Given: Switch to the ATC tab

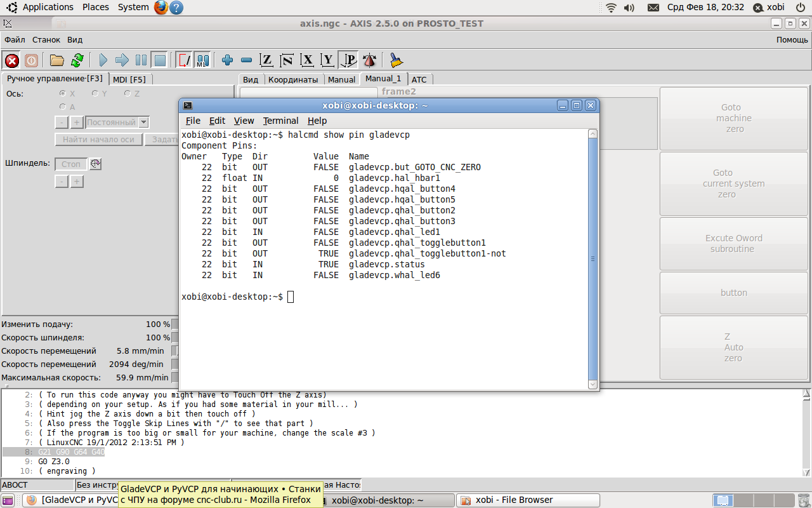Looking at the screenshot, I should (419, 79).
